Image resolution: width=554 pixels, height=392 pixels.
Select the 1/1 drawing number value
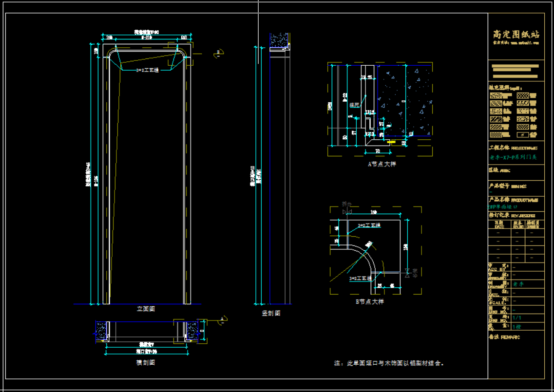coord(517,317)
